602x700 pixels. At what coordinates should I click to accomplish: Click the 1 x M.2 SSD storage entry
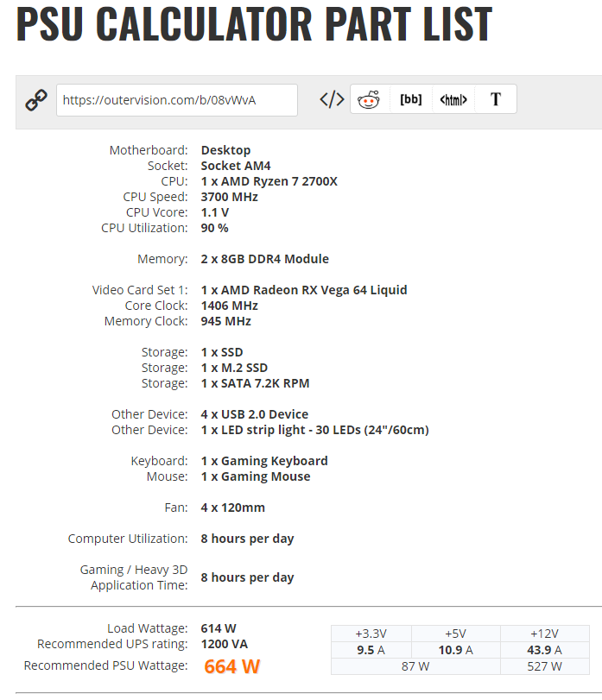click(x=234, y=368)
